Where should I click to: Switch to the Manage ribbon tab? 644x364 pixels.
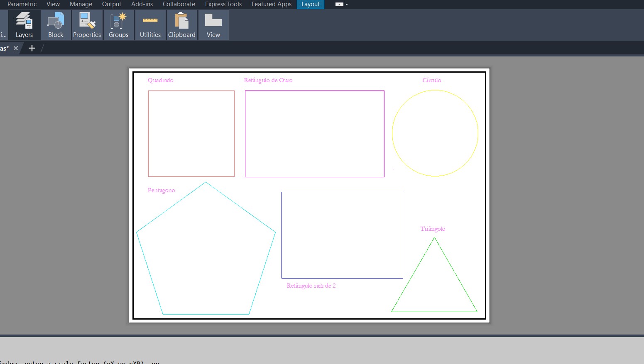pos(81,4)
